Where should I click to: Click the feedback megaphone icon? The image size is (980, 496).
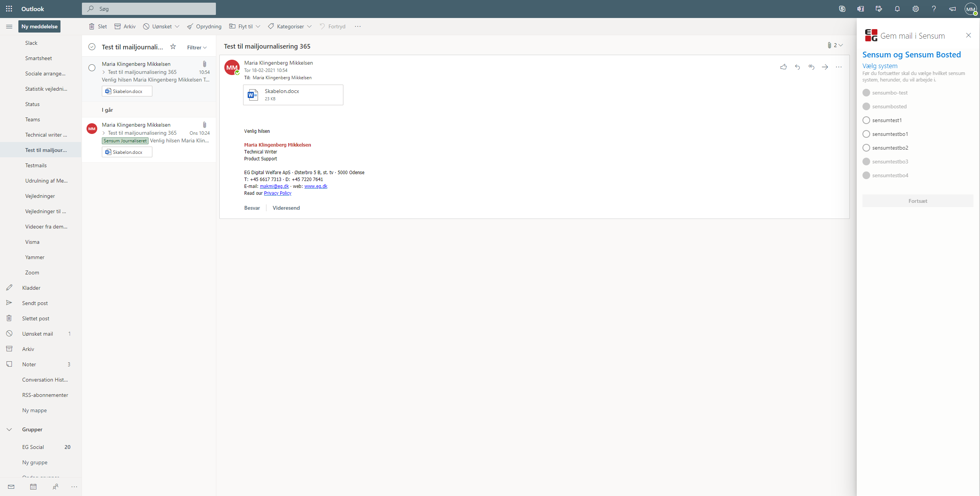click(952, 9)
